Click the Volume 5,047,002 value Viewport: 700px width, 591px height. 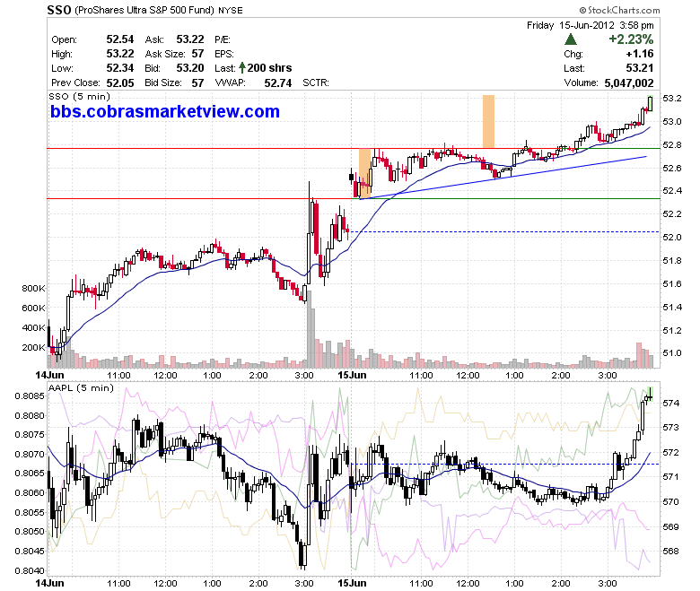point(628,83)
